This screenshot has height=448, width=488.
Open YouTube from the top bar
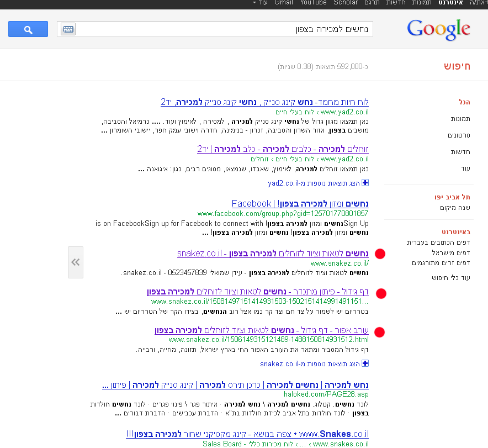[314, 3]
